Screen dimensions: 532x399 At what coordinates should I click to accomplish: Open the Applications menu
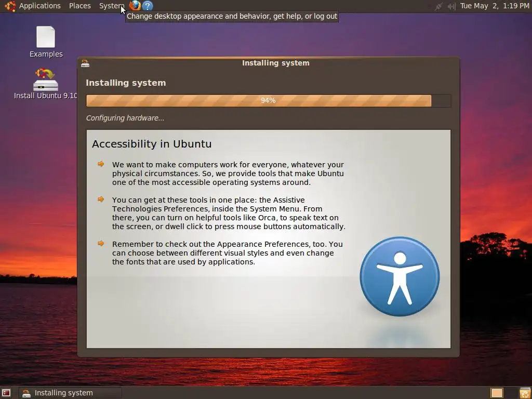39,6
